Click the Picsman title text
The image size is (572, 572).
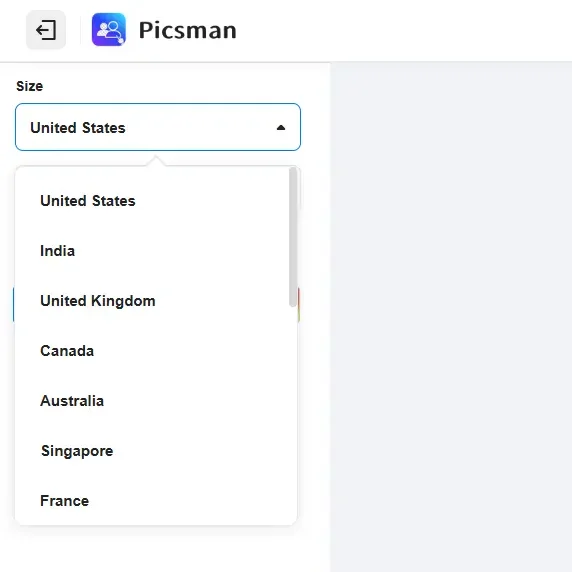(x=188, y=30)
